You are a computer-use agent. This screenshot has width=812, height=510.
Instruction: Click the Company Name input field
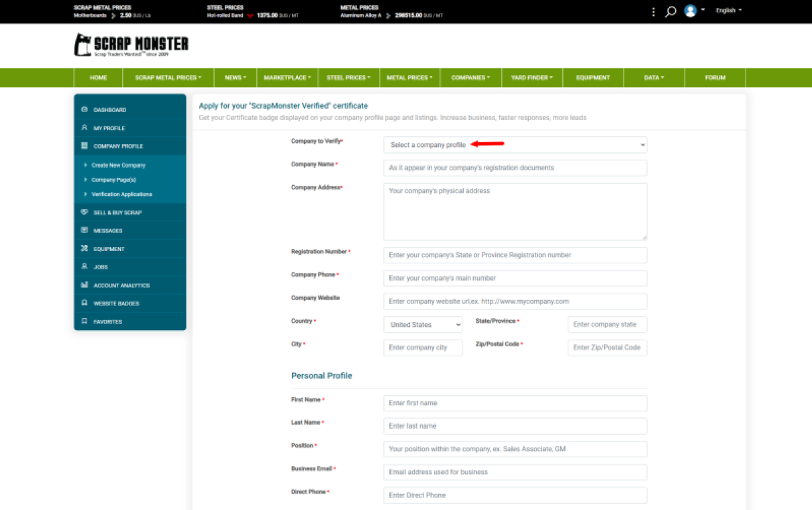515,168
